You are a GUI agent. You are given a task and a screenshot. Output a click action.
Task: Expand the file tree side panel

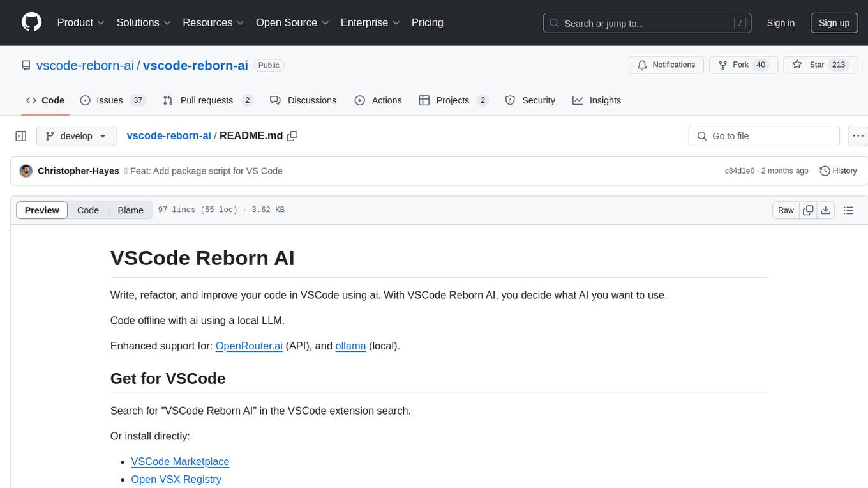click(x=21, y=136)
